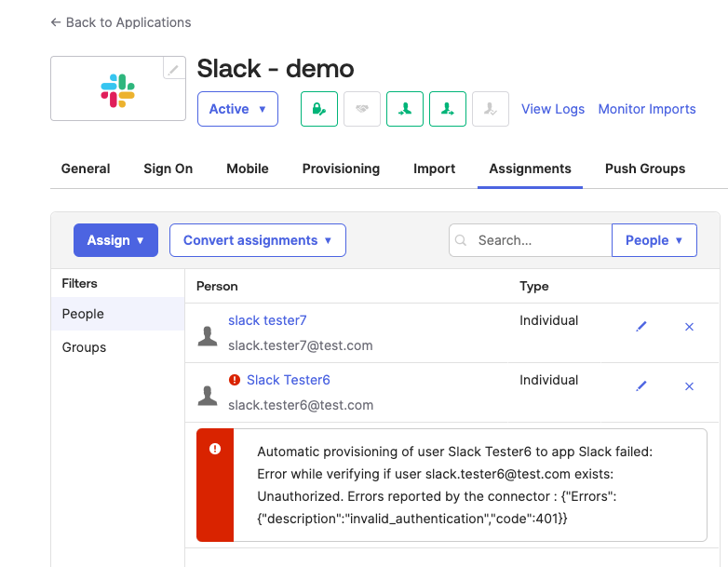
Task: Go back via the back arrow icon
Action: click(x=56, y=22)
